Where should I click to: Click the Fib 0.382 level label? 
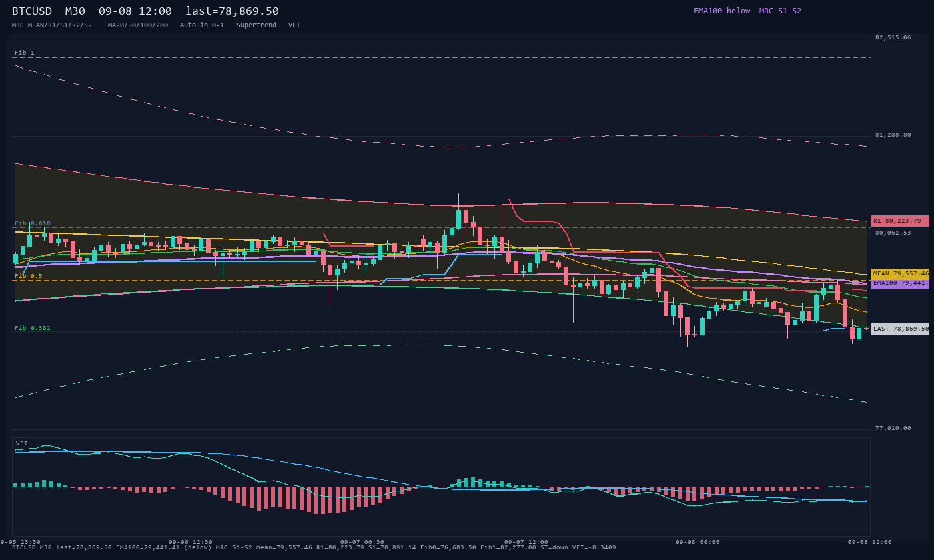coord(33,328)
